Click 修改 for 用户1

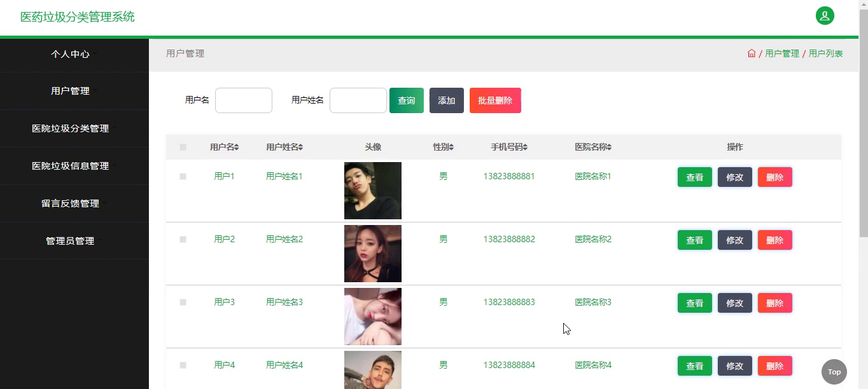735,177
